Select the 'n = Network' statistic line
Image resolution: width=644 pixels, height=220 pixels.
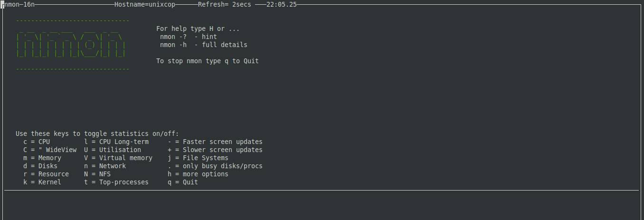click(105, 166)
